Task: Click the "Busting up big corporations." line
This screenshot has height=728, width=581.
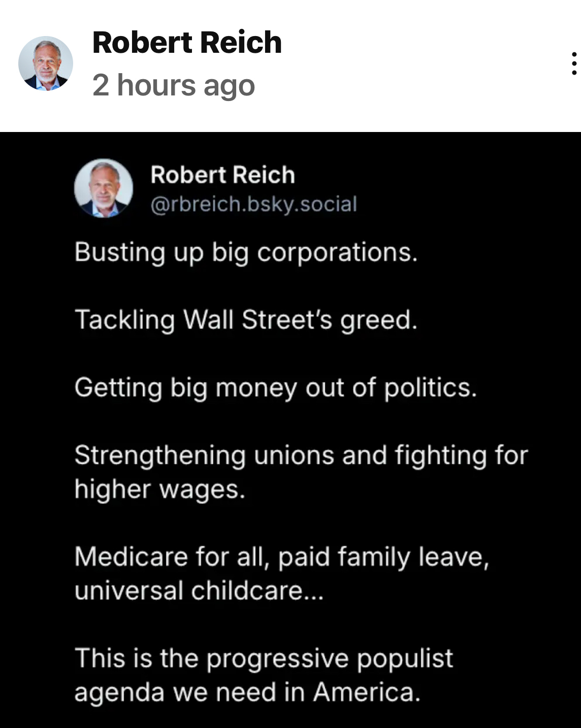Action: (x=246, y=252)
